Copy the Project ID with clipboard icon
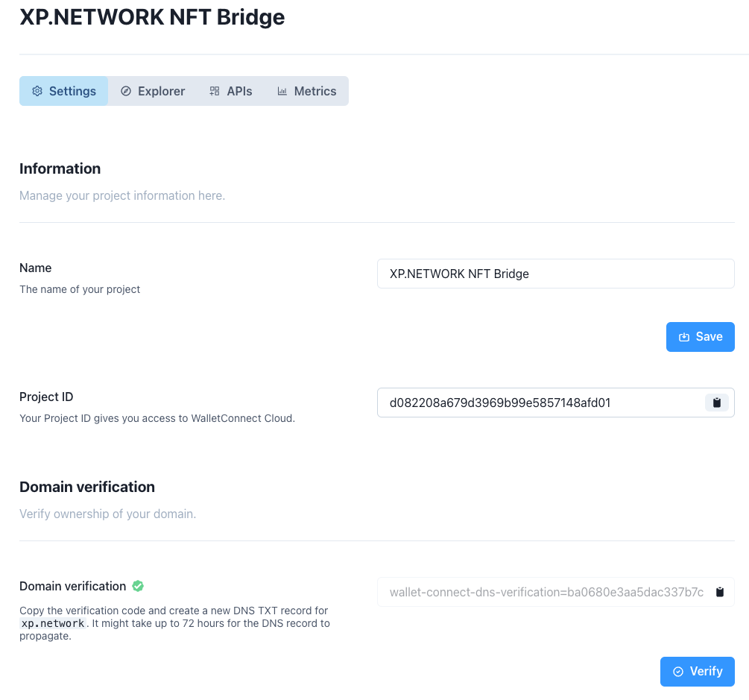The width and height of the screenshot is (749, 700). [x=716, y=403]
